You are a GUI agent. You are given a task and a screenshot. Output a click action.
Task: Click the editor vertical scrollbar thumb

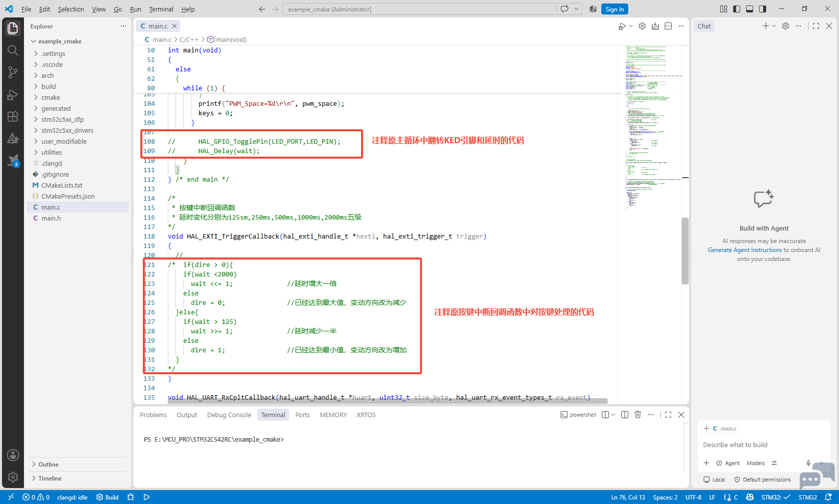[x=685, y=251]
